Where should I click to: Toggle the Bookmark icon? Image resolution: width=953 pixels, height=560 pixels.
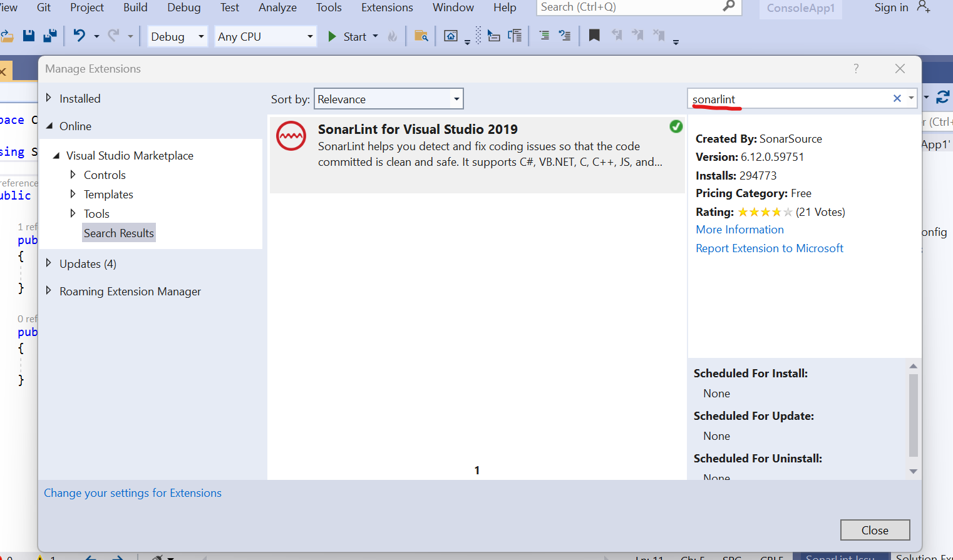click(594, 35)
